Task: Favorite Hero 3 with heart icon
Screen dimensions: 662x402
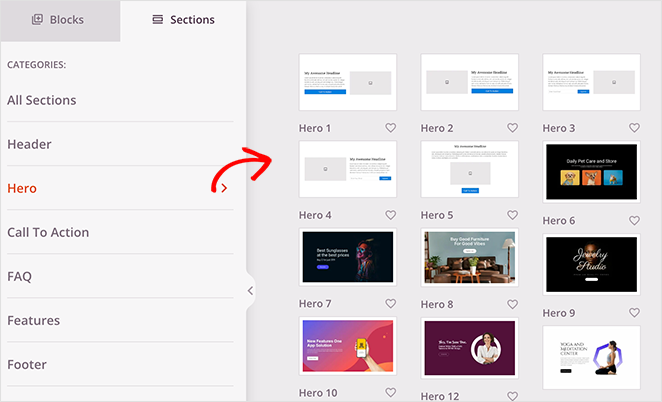Action: click(x=634, y=128)
